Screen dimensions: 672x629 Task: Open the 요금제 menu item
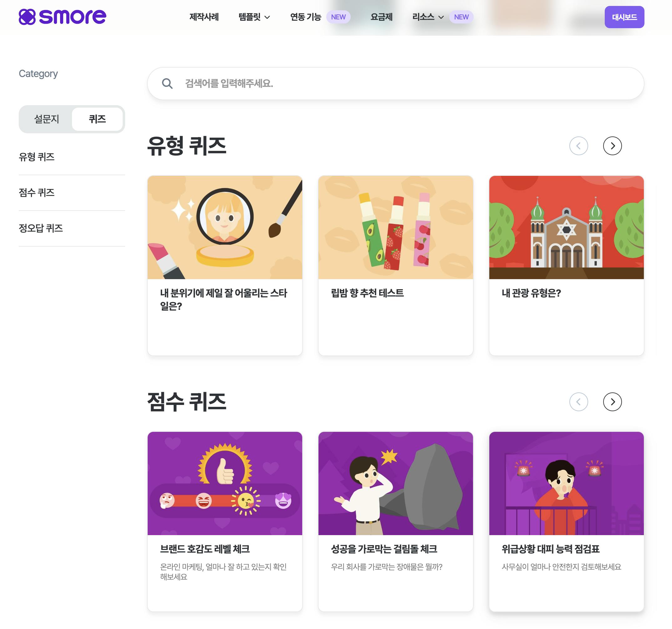tap(381, 17)
